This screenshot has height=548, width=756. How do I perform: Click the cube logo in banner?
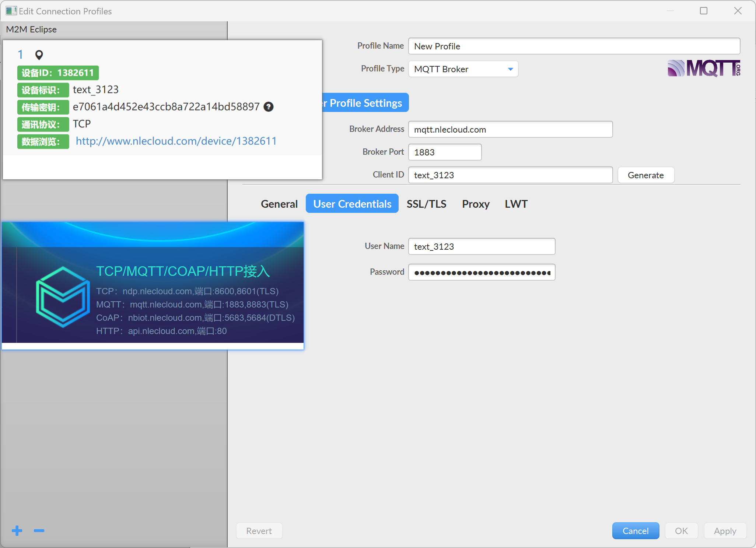63,296
